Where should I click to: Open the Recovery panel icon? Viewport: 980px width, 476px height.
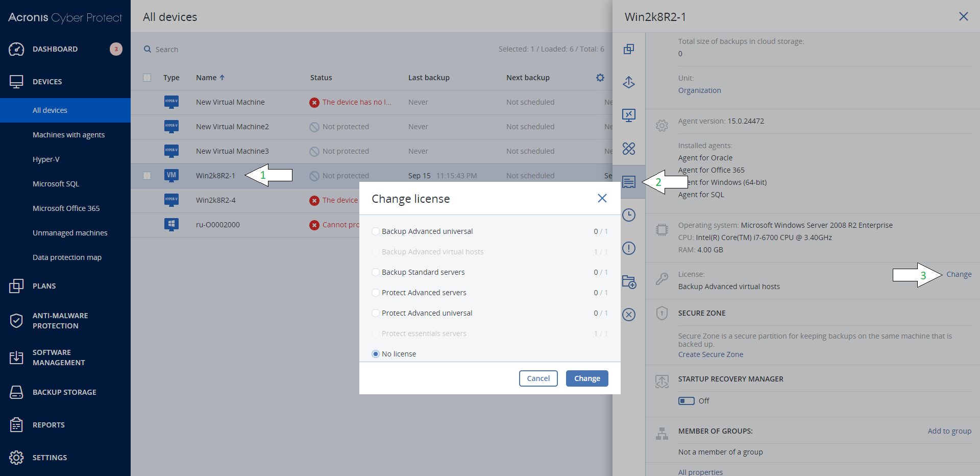[629, 82]
